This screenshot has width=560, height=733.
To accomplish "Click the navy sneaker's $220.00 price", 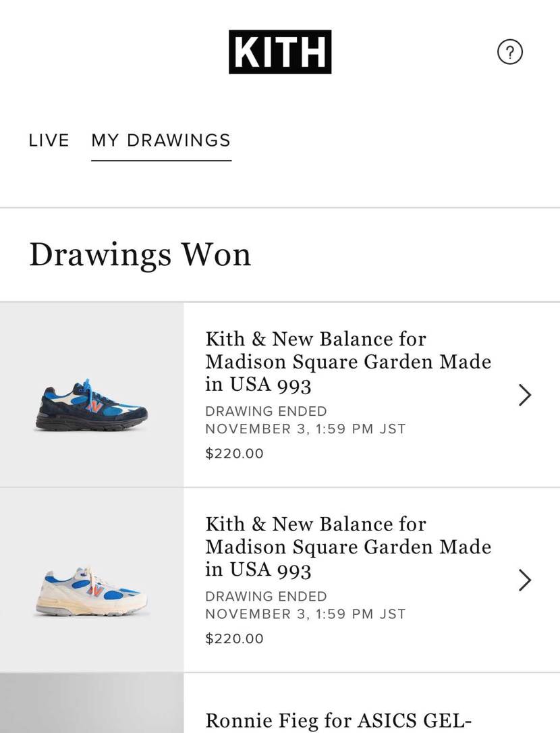I will [234, 454].
